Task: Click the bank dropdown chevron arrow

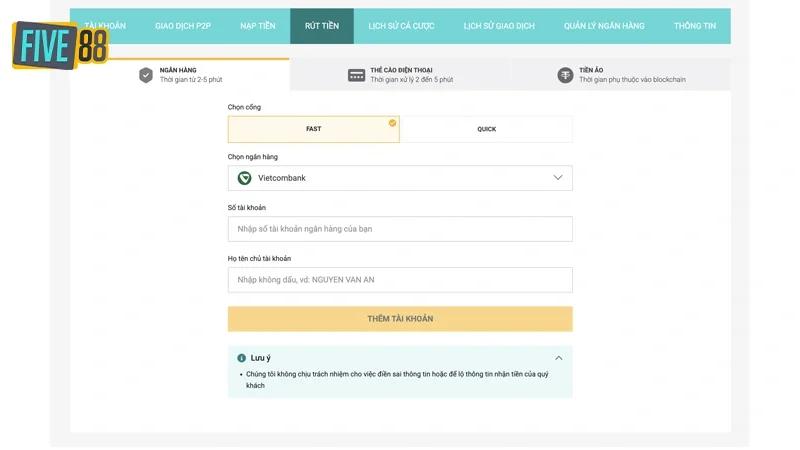Action: point(558,178)
